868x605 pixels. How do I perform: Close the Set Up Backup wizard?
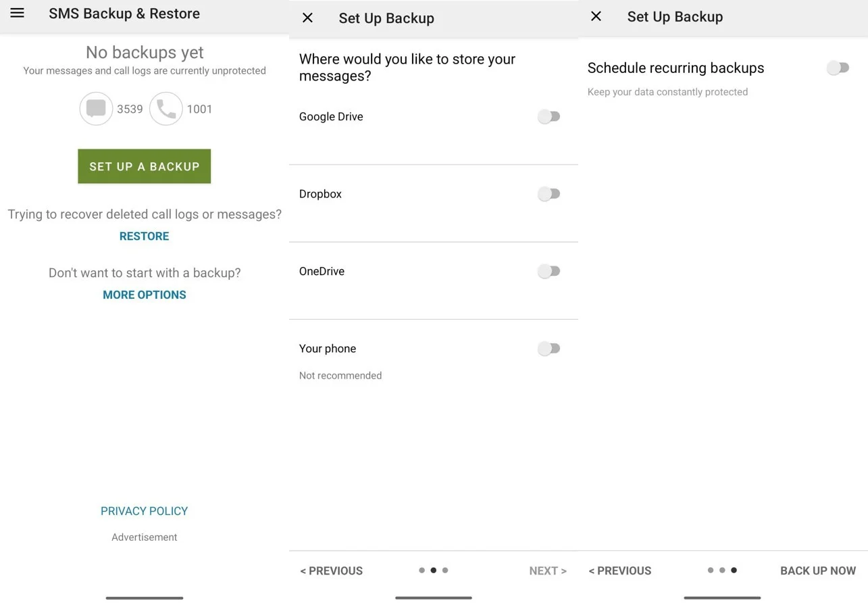pyautogui.click(x=307, y=18)
